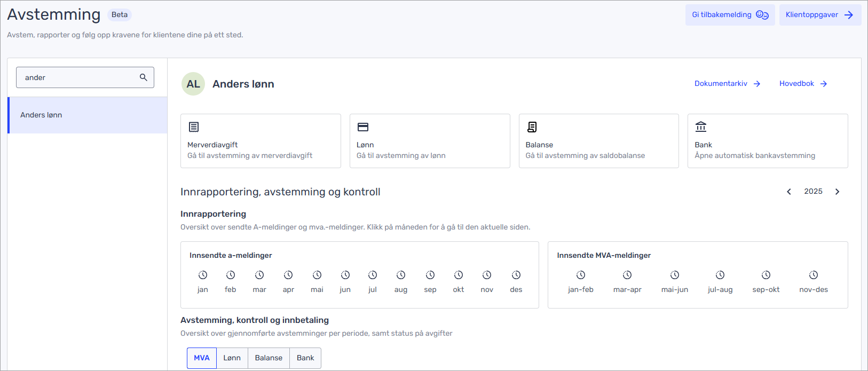868x371 pixels.
Task: Open the Lønn reconciliation card
Action: 429,141
